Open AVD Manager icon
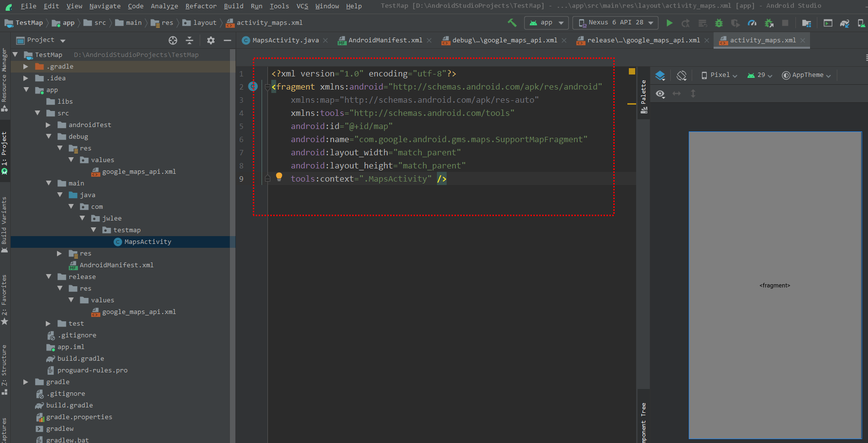The image size is (868, 443). click(861, 23)
